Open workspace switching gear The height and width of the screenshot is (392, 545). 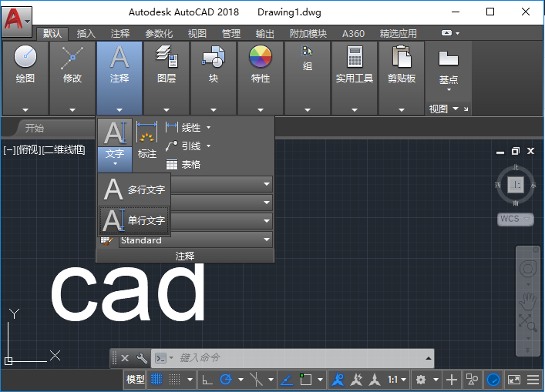tap(421, 380)
